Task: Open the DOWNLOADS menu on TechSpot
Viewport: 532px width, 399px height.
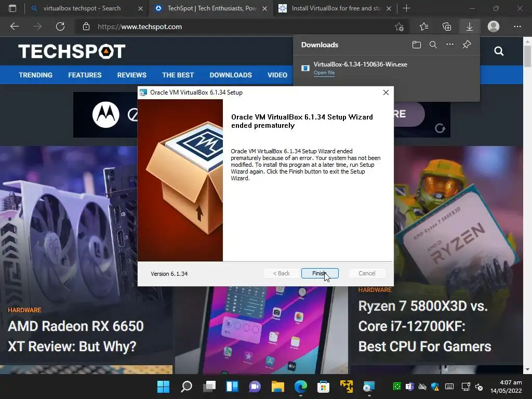Action: pyautogui.click(x=231, y=75)
